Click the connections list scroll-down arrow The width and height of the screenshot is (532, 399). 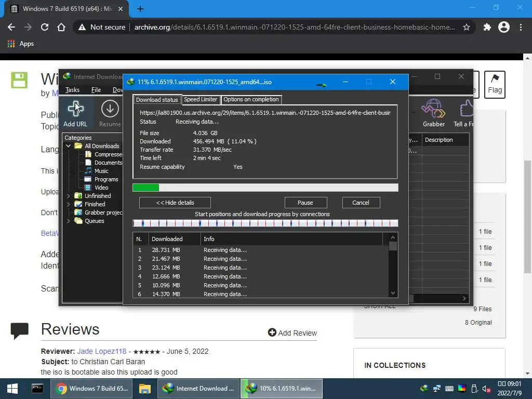(393, 293)
